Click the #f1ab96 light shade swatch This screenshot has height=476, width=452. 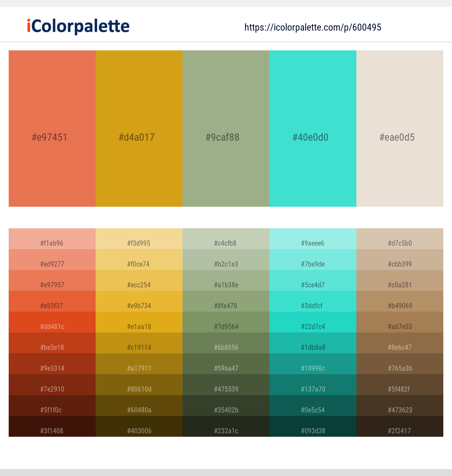click(x=52, y=243)
